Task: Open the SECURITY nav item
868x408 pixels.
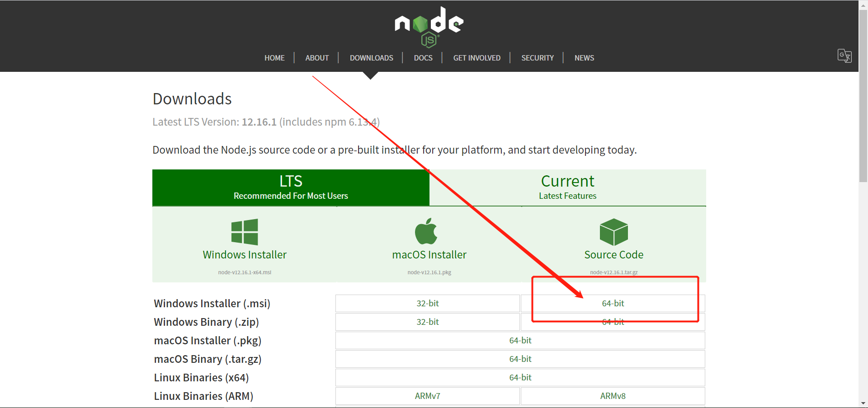Action: [x=538, y=58]
